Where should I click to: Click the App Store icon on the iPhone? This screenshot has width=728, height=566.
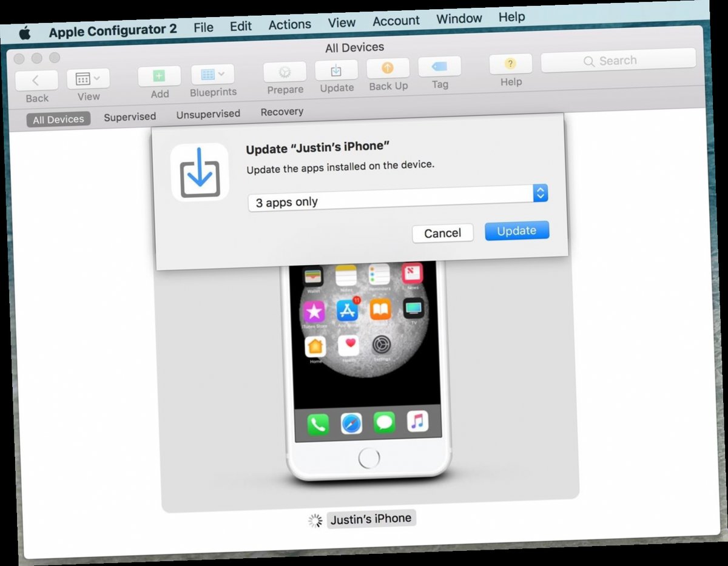[x=348, y=311]
